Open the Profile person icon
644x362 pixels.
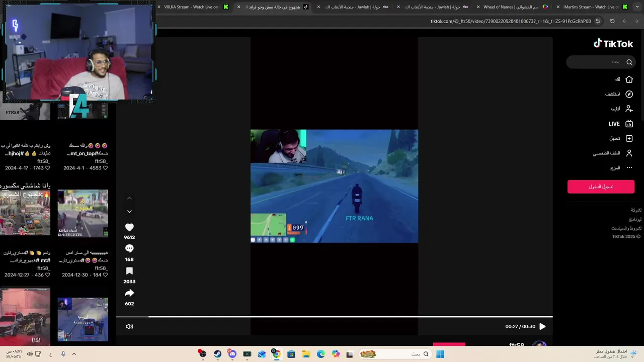(629, 153)
